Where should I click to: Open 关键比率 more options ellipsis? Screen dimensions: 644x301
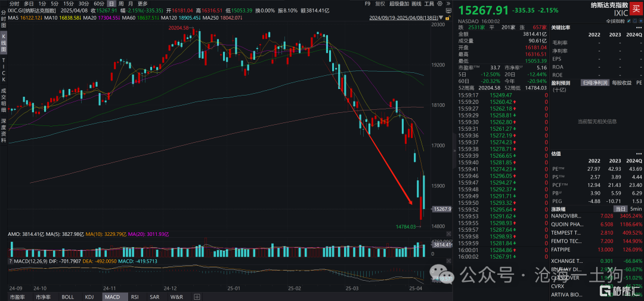pos(639,27)
